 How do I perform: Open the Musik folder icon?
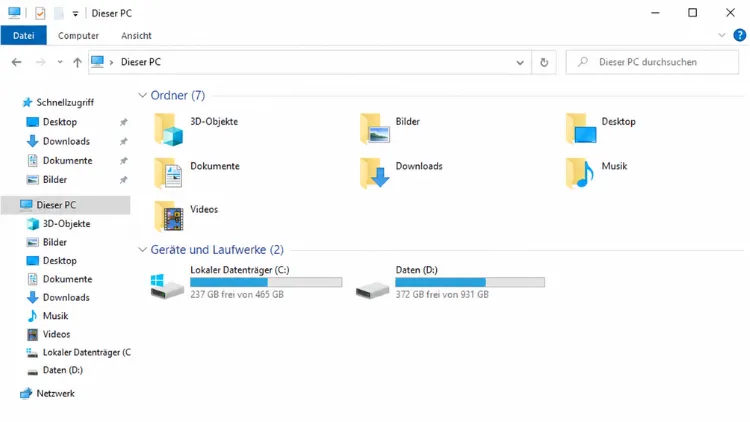tap(580, 173)
